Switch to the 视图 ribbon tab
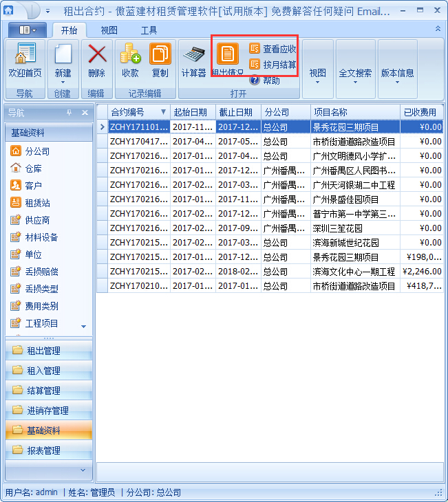 coord(109,30)
